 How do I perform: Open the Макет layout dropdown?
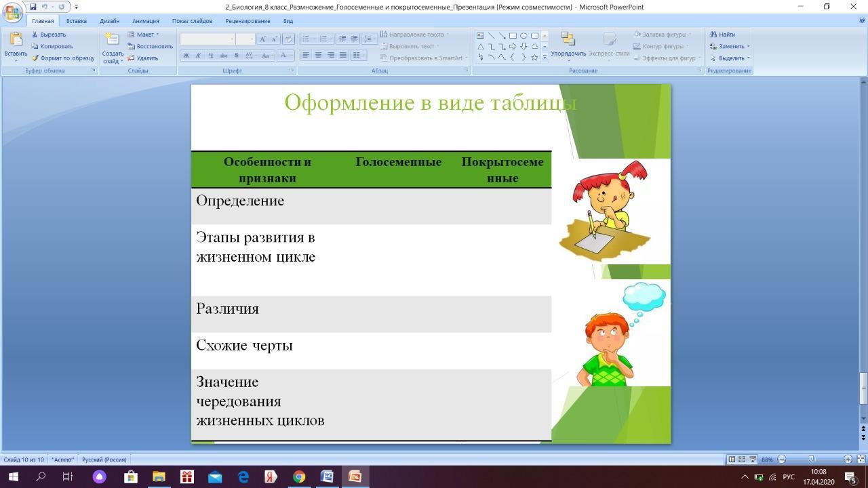(x=144, y=35)
